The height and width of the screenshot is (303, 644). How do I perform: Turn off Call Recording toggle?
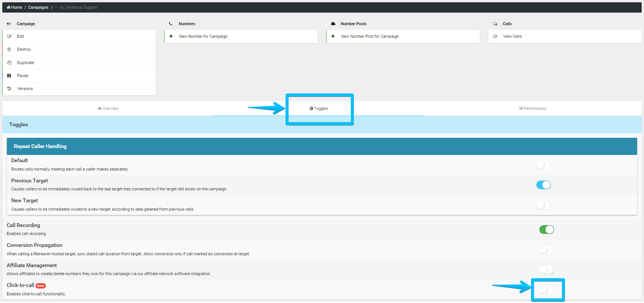(x=546, y=230)
